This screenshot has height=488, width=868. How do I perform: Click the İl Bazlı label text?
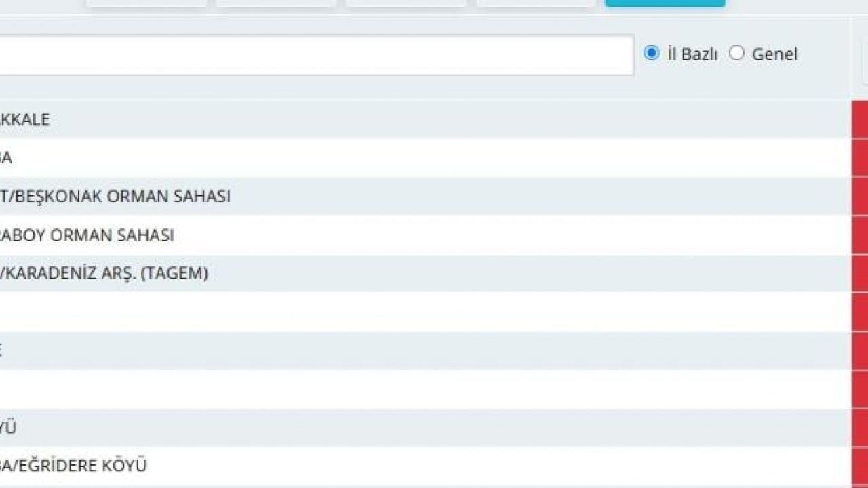(692, 54)
